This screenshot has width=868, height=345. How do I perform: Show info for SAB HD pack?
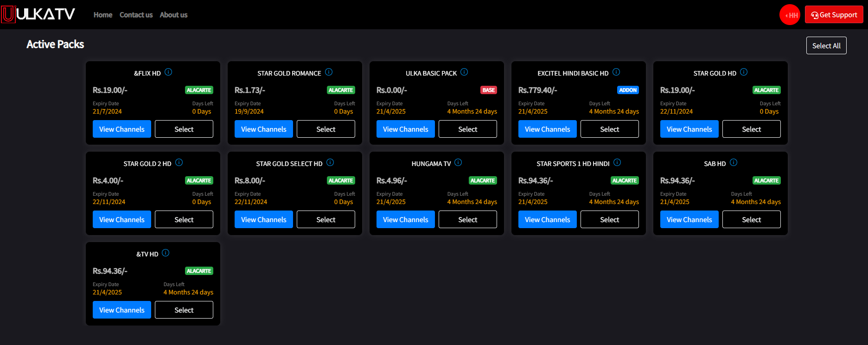734,162
